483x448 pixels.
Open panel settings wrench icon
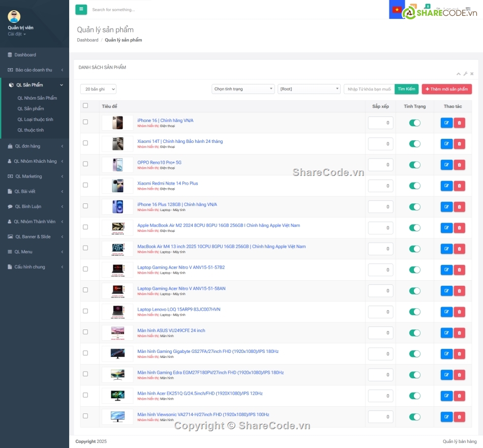tap(465, 74)
